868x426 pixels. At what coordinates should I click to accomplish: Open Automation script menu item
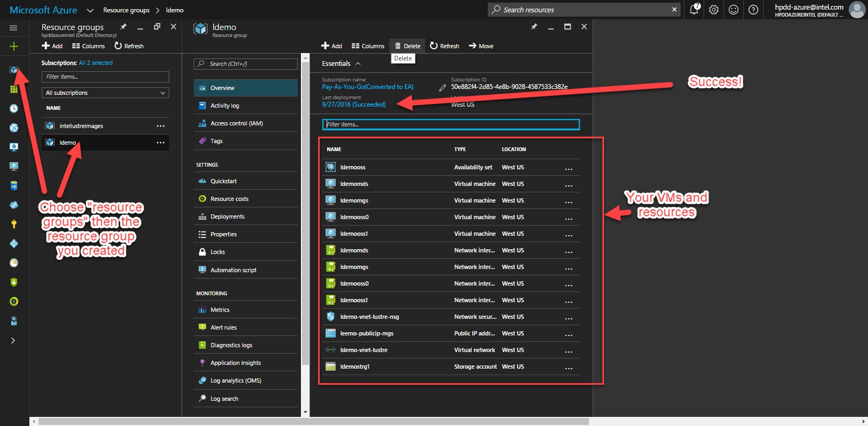[x=246, y=270]
